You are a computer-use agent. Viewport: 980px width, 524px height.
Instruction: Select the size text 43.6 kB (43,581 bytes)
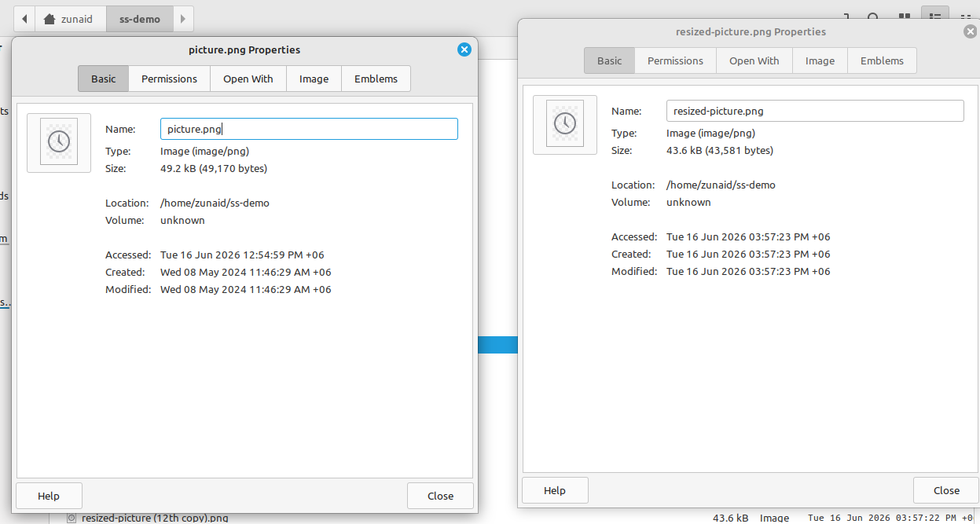pyautogui.click(x=720, y=150)
